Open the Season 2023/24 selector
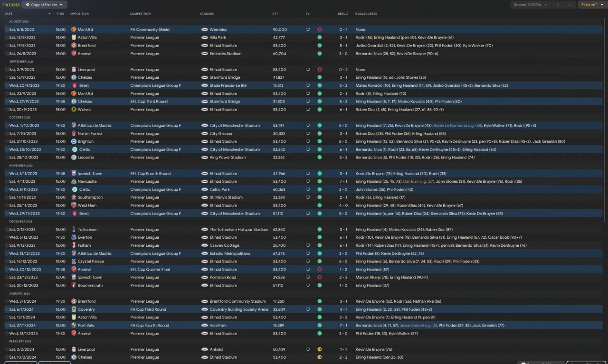The height and width of the screenshot is (364, 608). coord(531,5)
